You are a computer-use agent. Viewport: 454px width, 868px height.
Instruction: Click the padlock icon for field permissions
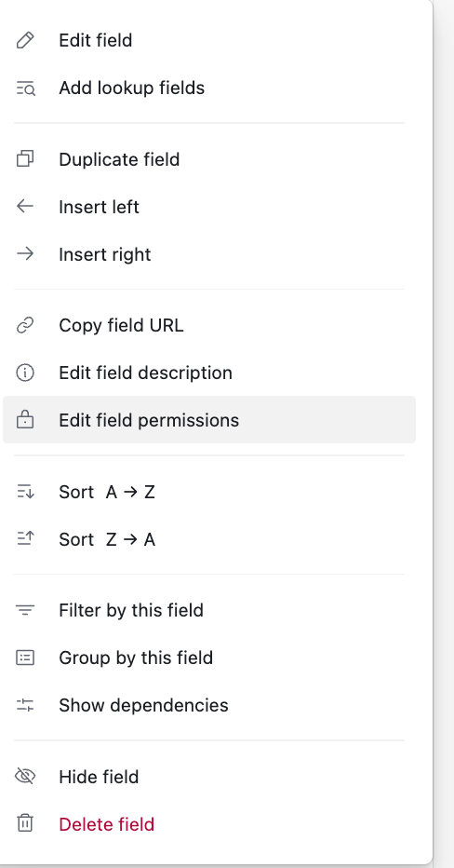coord(25,420)
